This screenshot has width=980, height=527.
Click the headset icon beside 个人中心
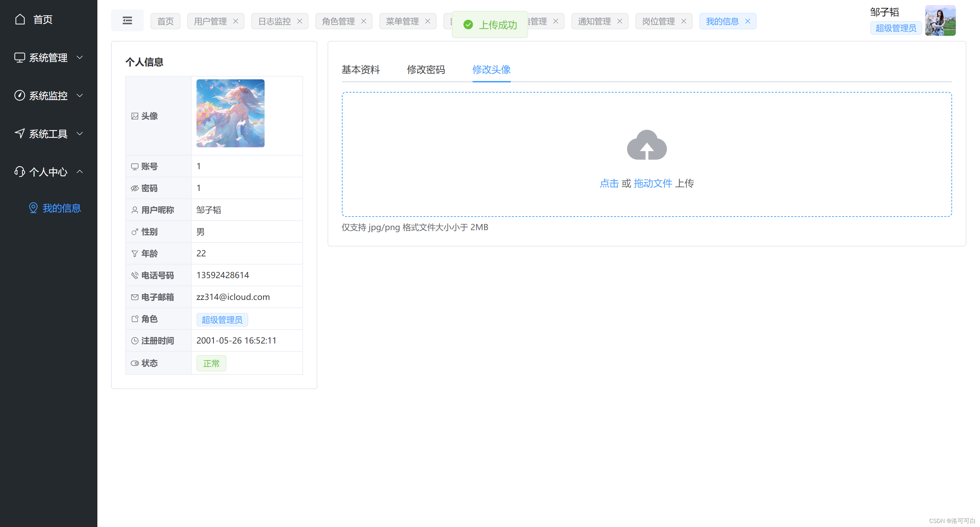[19, 172]
